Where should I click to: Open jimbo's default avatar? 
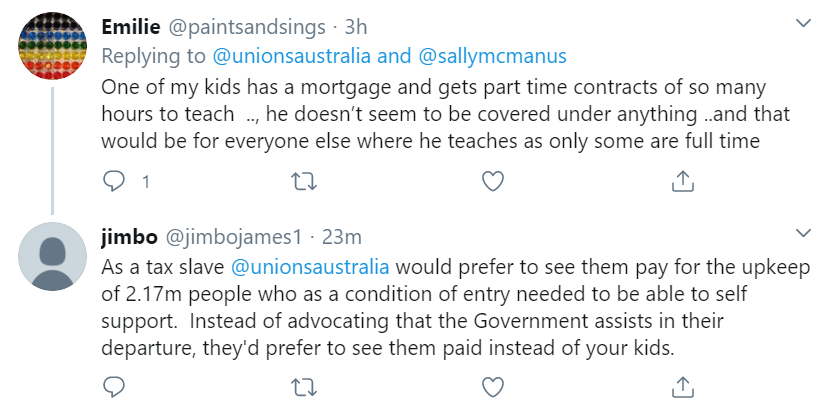pyautogui.click(x=52, y=256)
